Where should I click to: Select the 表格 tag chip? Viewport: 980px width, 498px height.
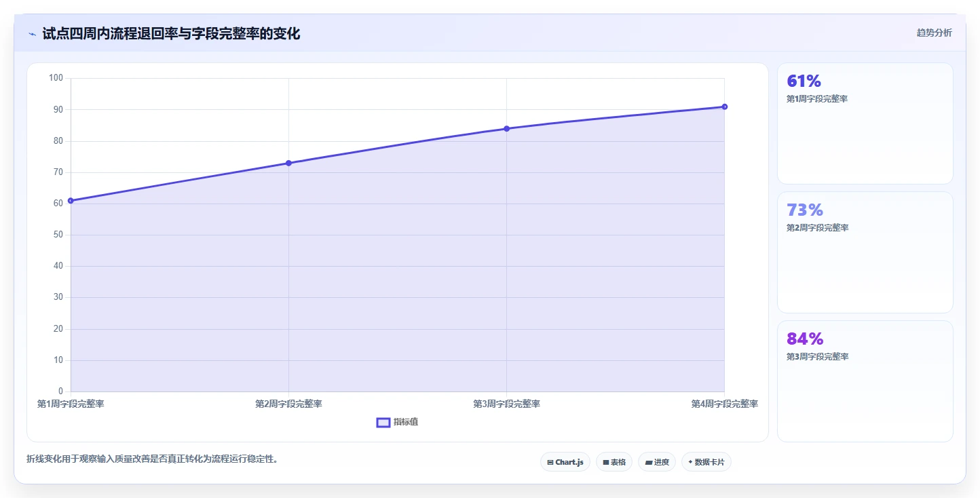point(614,462)
